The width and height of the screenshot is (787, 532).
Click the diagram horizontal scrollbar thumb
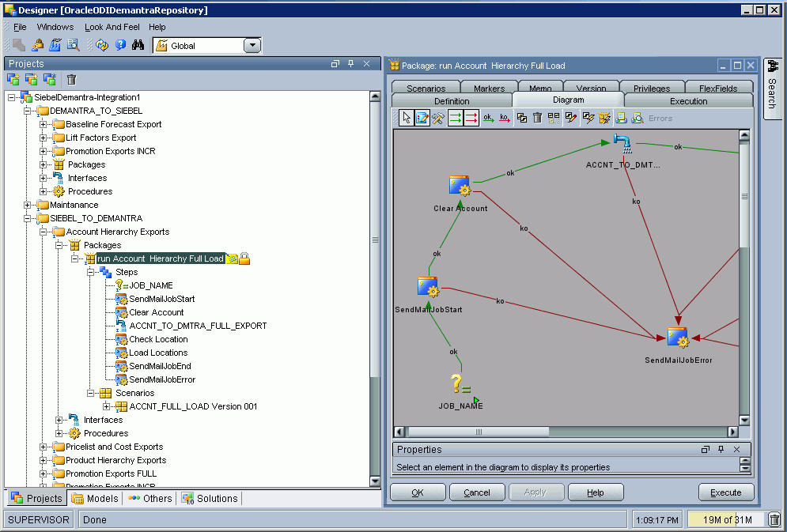coord(479,432)
